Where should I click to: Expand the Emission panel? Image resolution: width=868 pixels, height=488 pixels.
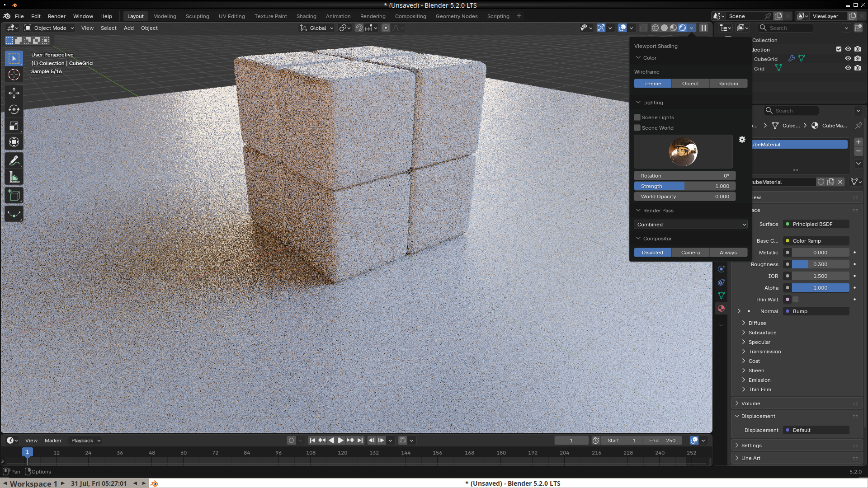coord(759,380)
